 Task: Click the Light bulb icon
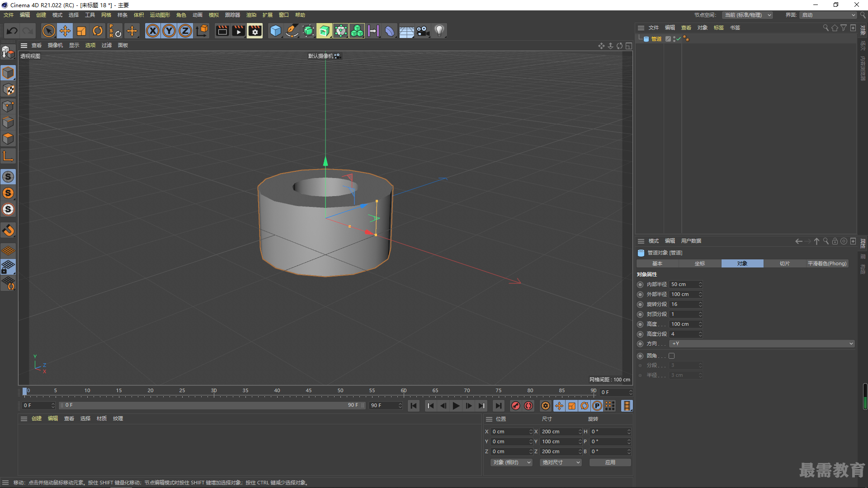(439, 31)
